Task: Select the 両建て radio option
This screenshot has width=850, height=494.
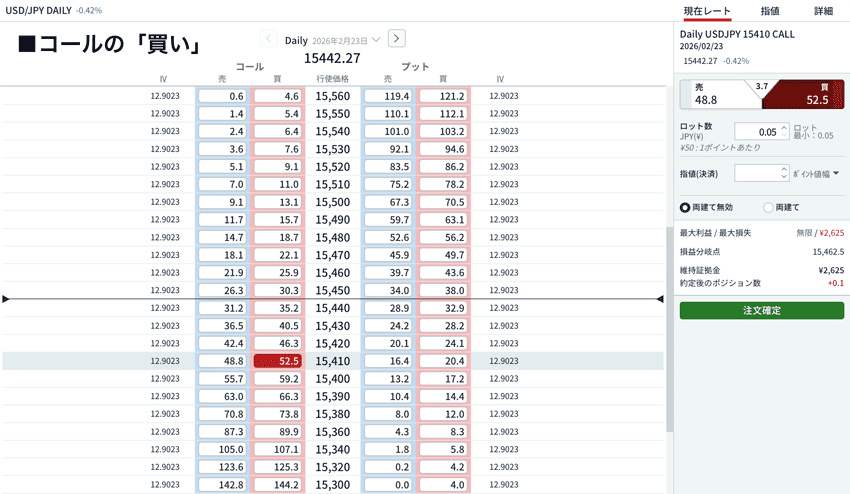Action: point(768,207)
